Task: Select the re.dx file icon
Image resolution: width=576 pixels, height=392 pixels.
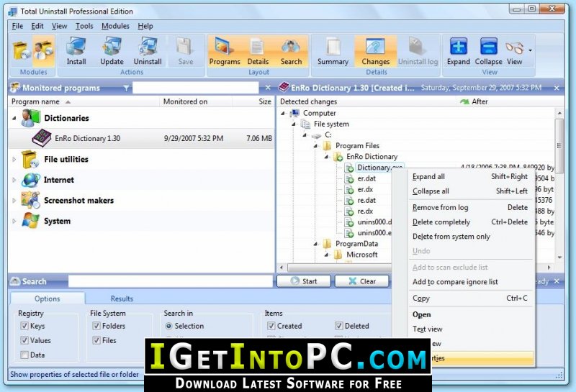Action: (349, 211)
